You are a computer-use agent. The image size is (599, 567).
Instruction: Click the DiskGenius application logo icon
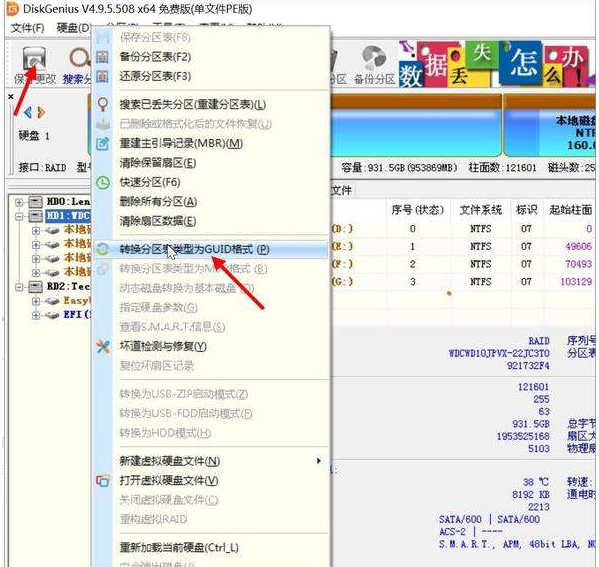(12, 9)
